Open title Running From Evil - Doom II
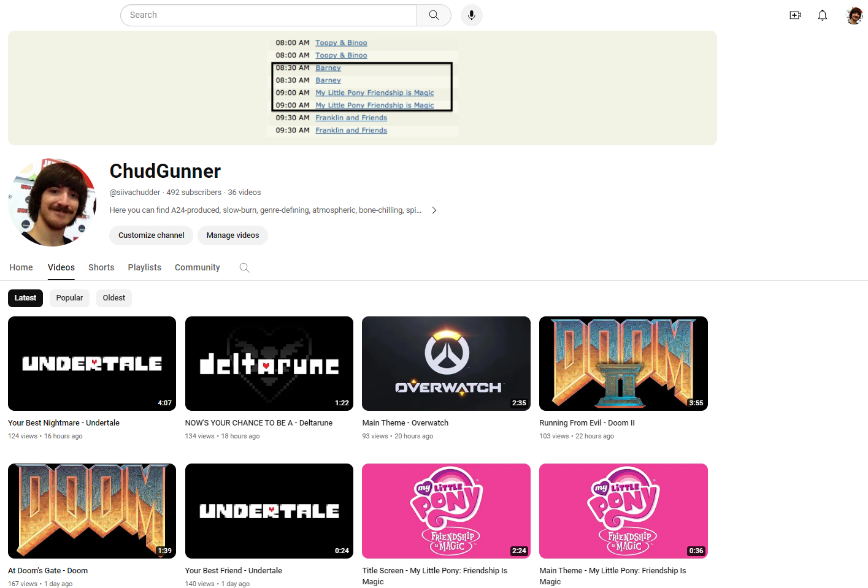The width and height of the screenshot is (868, 588). click(x=587, y=423)
